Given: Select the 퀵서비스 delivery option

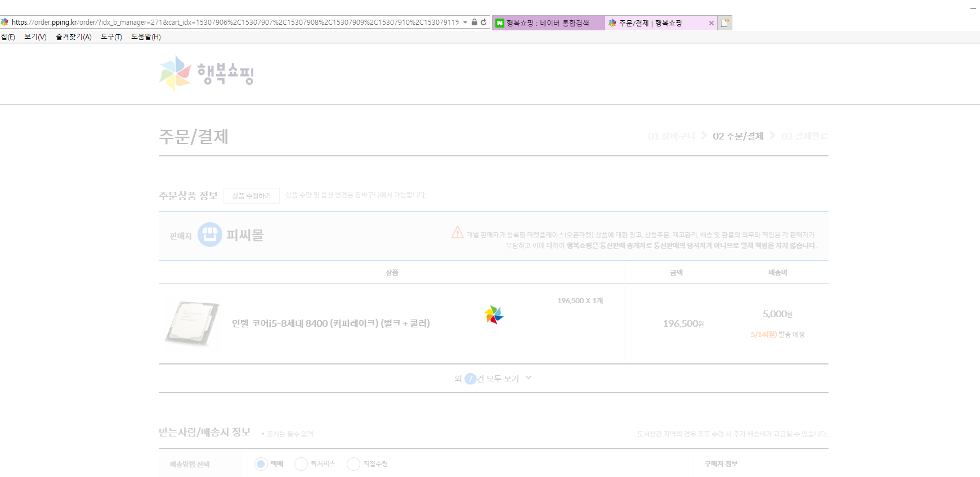Looking at the screenshot, I should pos(301,464).
